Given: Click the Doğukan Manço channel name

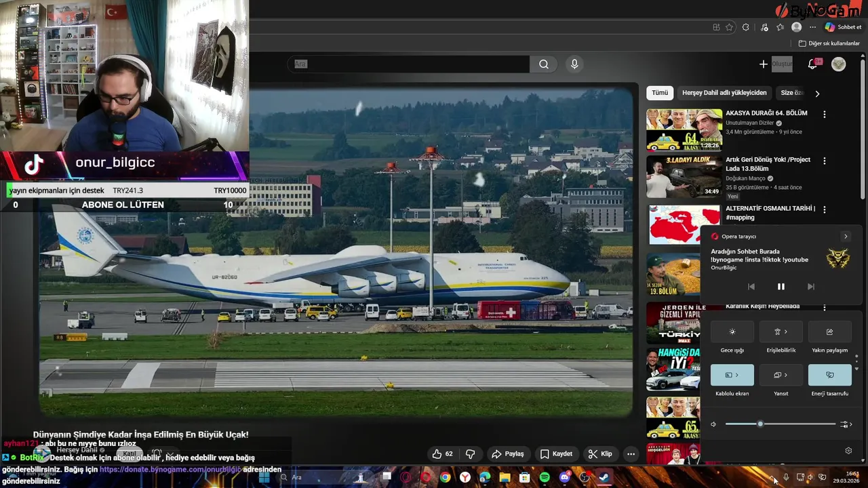Looking at the screenshot, I should [x=745, y=179].
